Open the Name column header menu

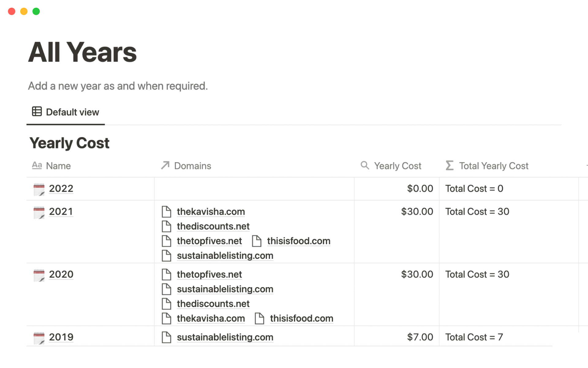(58, 166)
